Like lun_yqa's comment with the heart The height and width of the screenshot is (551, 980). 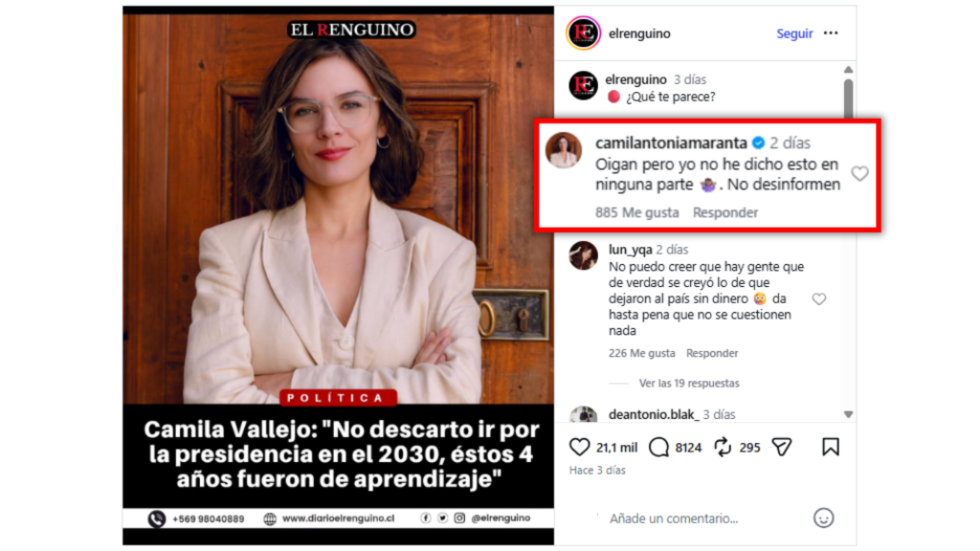pyautogui.click(x=819, y=299)
